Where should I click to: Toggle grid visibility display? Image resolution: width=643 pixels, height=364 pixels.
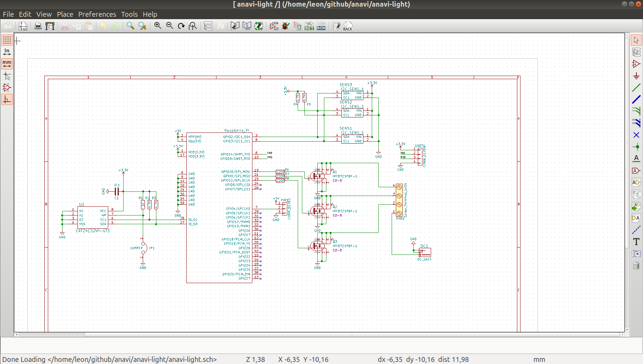[x=7, y=40]
